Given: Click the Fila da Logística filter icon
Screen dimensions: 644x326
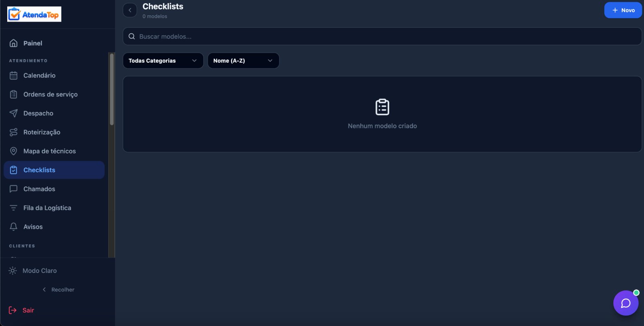Looking at the screenshot, I should coord(14,207).
